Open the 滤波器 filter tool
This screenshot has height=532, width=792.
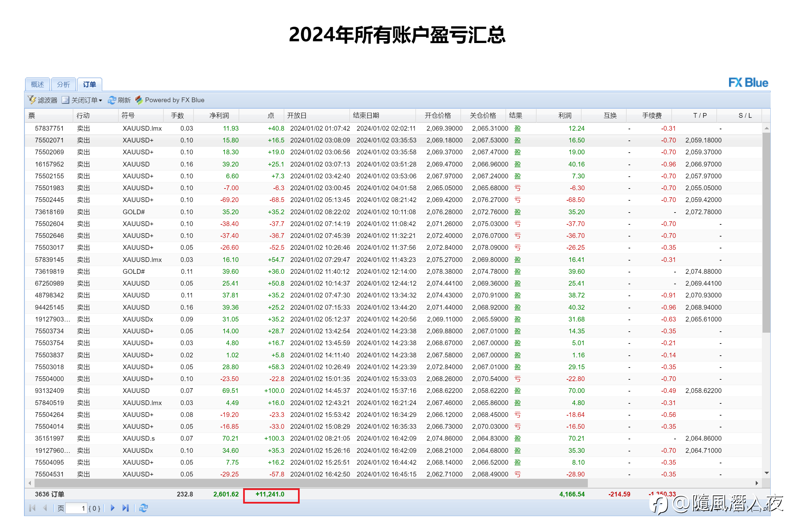pyautogui.click(x=43, y=100)
